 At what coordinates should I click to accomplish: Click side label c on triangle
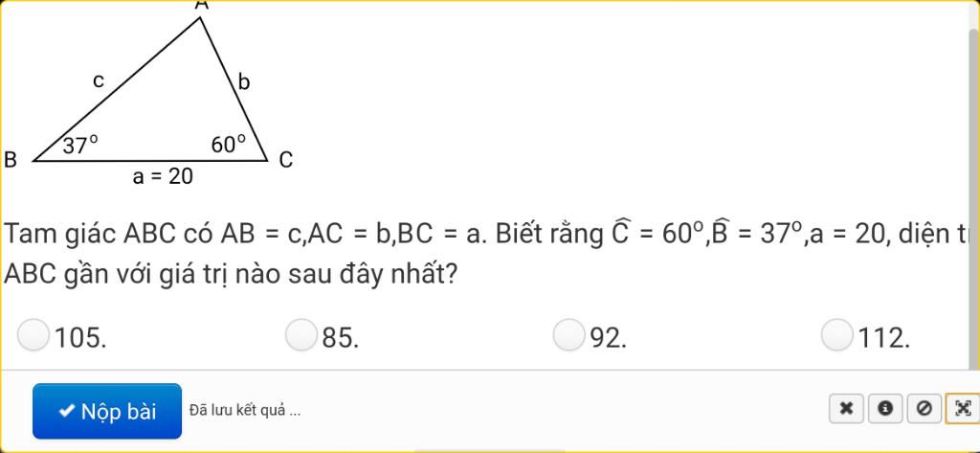(98, 80)
